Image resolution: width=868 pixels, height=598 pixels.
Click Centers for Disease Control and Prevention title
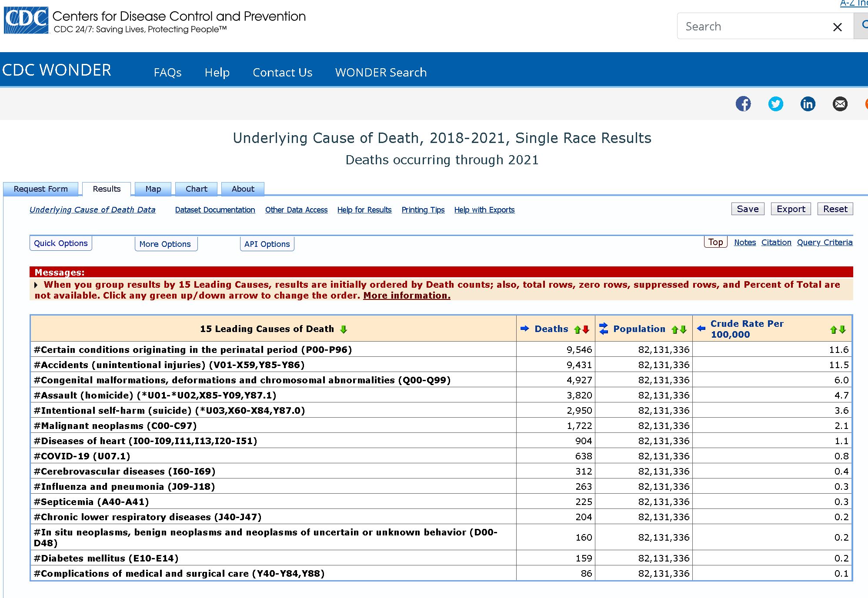pyautogui.click(x=179, y=17)
